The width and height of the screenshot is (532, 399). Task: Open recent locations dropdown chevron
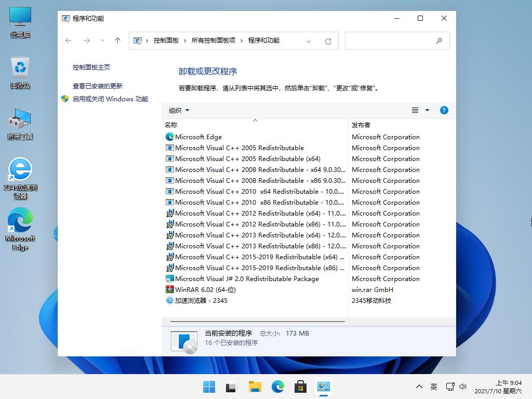click(x=102, y=41)
